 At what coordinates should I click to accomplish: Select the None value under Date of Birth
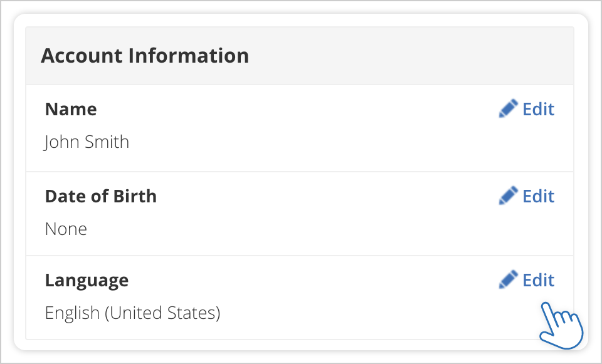(x=66, y=229)
